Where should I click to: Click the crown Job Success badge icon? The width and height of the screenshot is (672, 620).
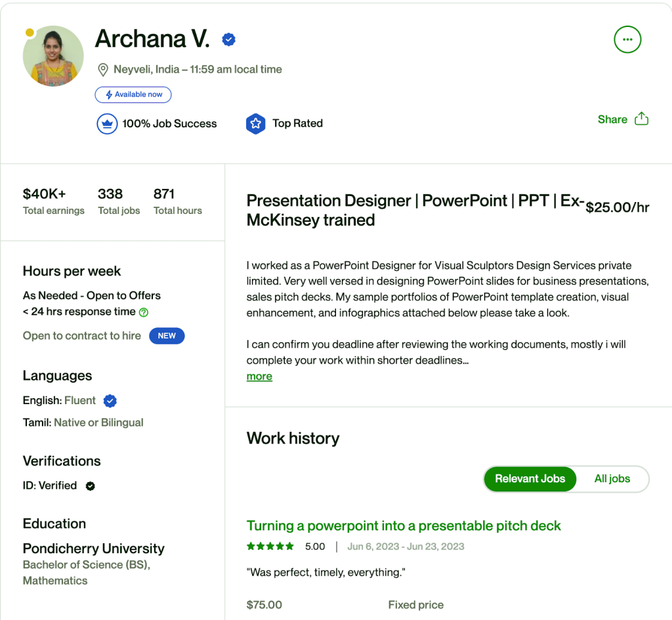[x=107, y=124]
